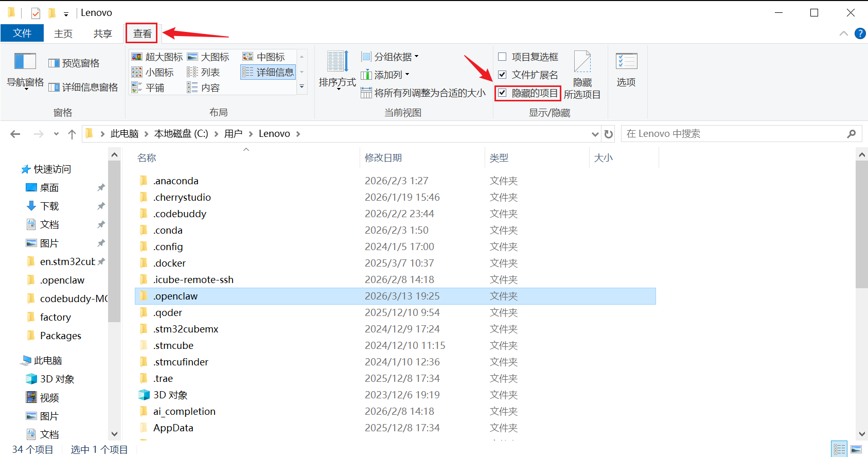Sort by the 大小 column header
868x457 pixels.
[x=604, y=158]
